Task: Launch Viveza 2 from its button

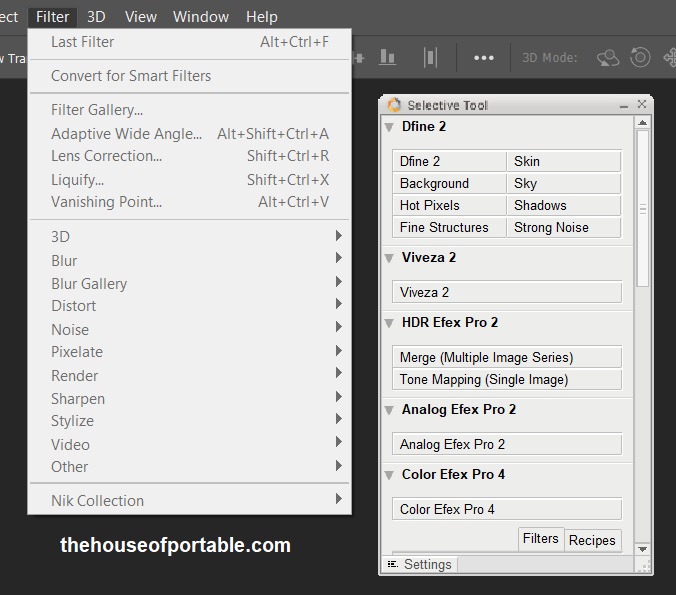Action: coord(507,292)
